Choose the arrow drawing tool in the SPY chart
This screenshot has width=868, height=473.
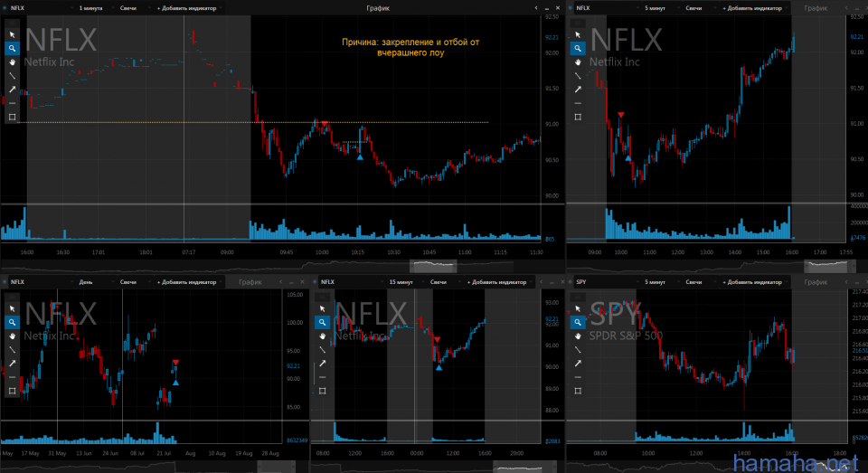pos(578,364)
